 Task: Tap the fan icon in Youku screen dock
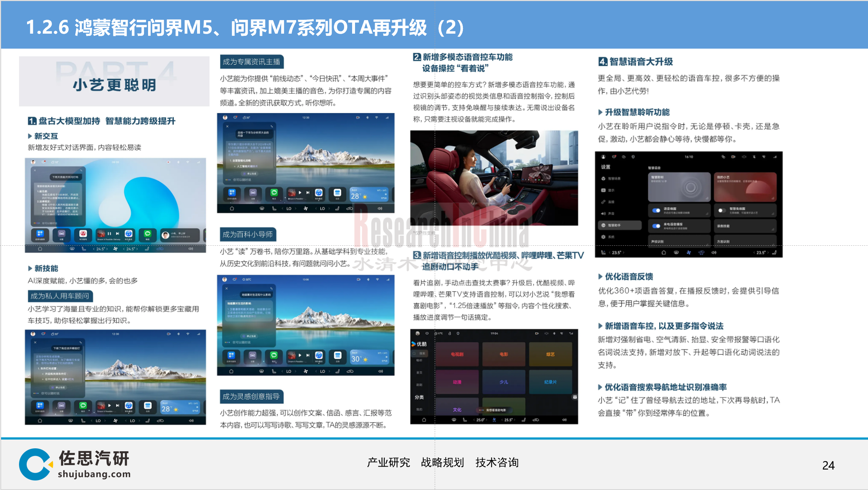tap(494, 420)
